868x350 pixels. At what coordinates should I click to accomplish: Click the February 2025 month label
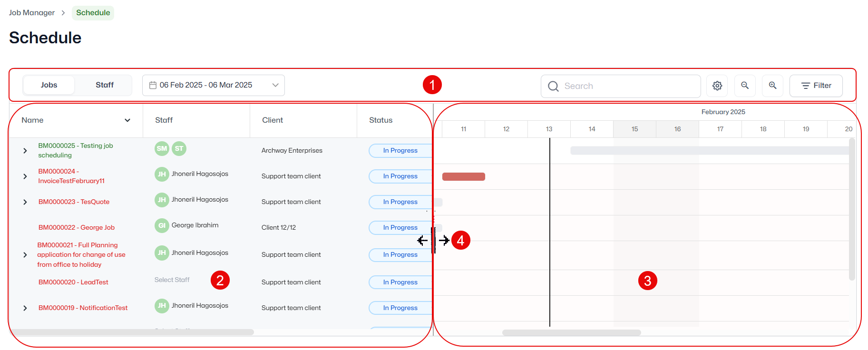coord(723,112)
